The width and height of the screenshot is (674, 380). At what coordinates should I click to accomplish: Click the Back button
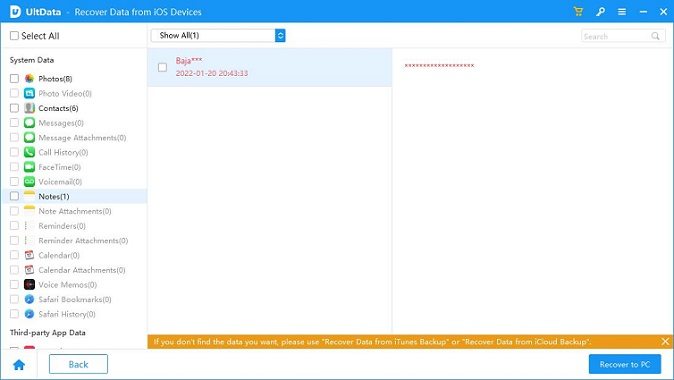point(78,365)
